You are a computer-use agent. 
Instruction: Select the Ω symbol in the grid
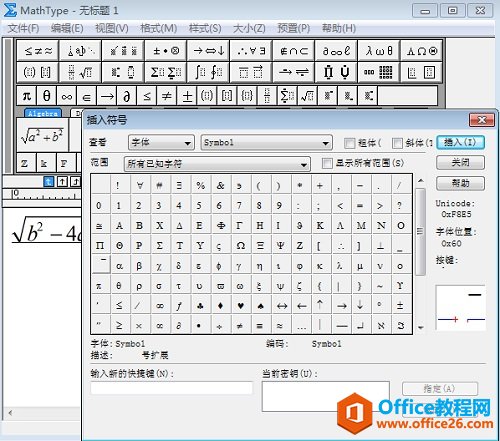click(x=241, y=246)
